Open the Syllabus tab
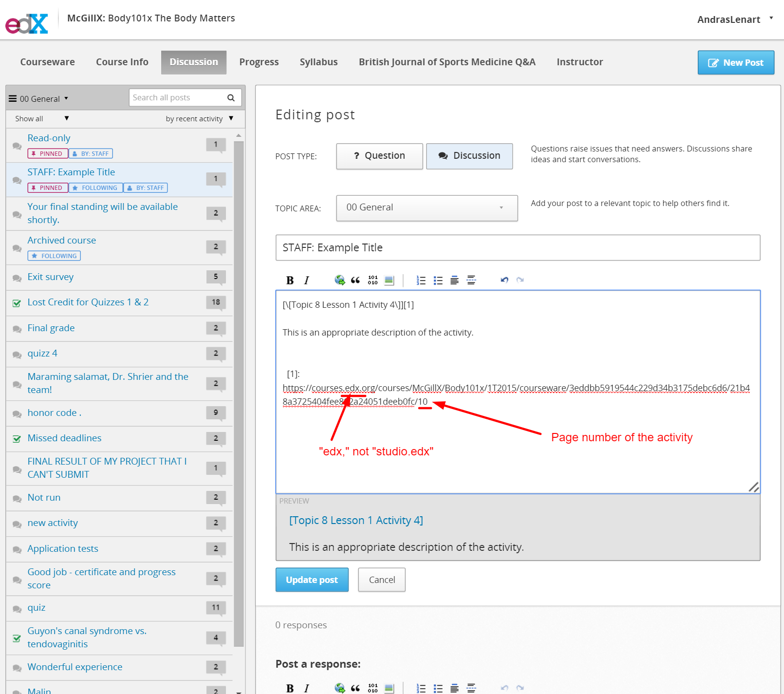 pos(319,62)
